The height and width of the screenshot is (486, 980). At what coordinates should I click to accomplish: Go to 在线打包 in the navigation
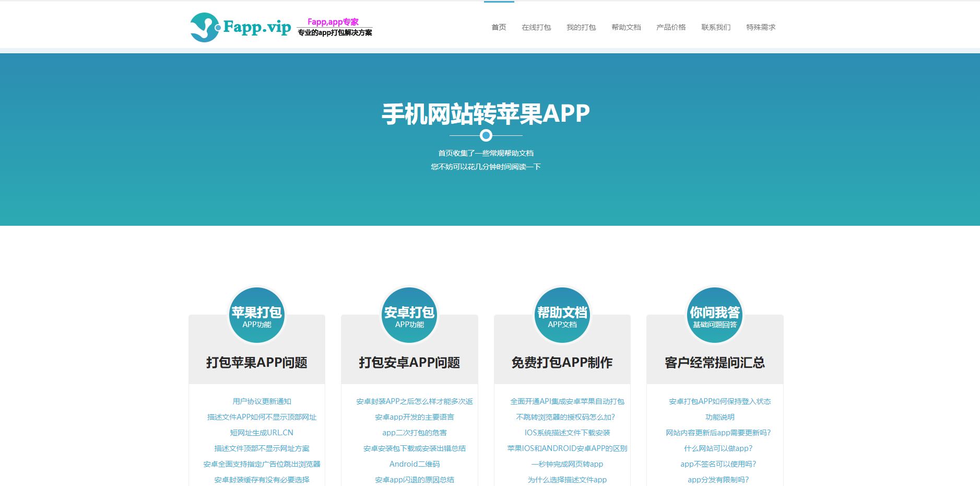(536, 27)
